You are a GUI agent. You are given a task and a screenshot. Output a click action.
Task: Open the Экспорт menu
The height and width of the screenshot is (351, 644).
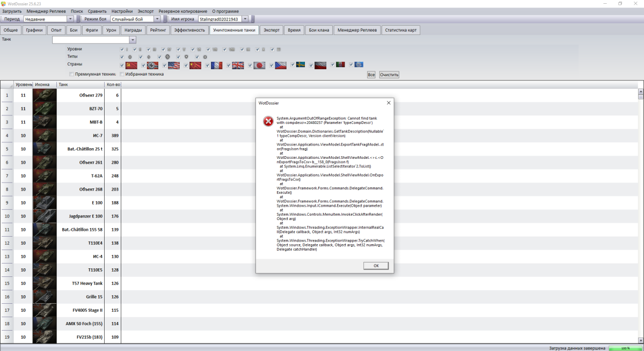(145, 11)
